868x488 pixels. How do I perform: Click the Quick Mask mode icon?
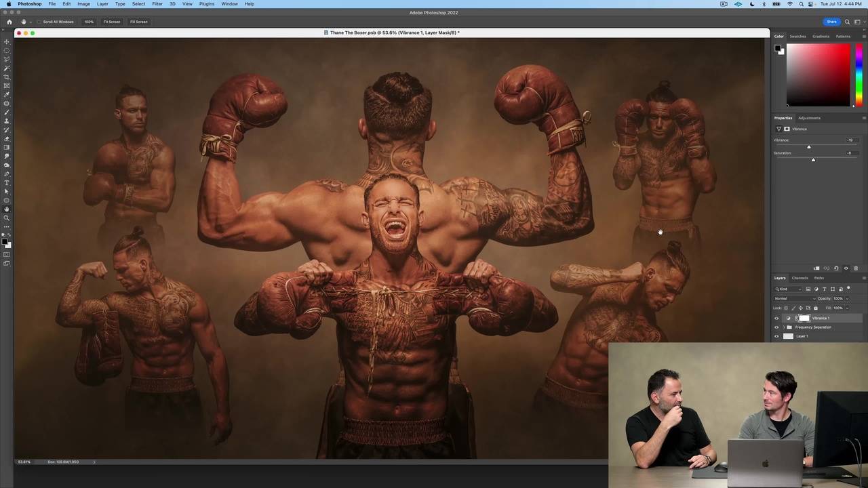(x=7, y=255)
